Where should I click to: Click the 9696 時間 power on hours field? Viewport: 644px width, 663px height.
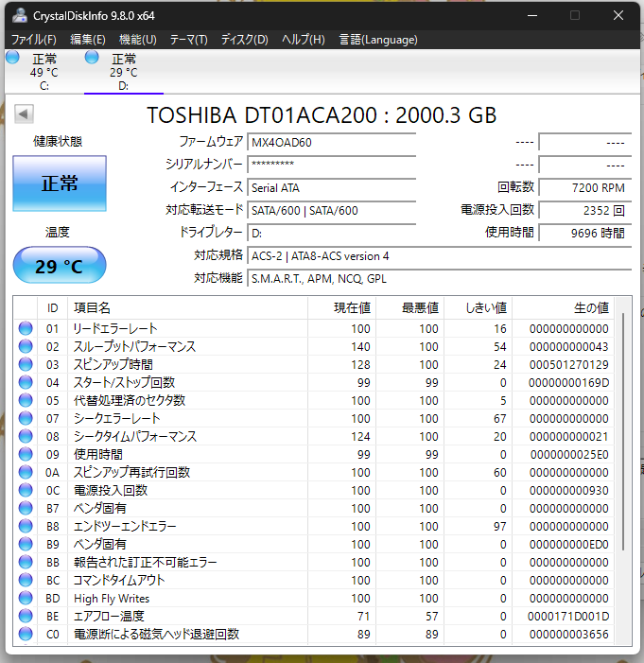(585, 234)
